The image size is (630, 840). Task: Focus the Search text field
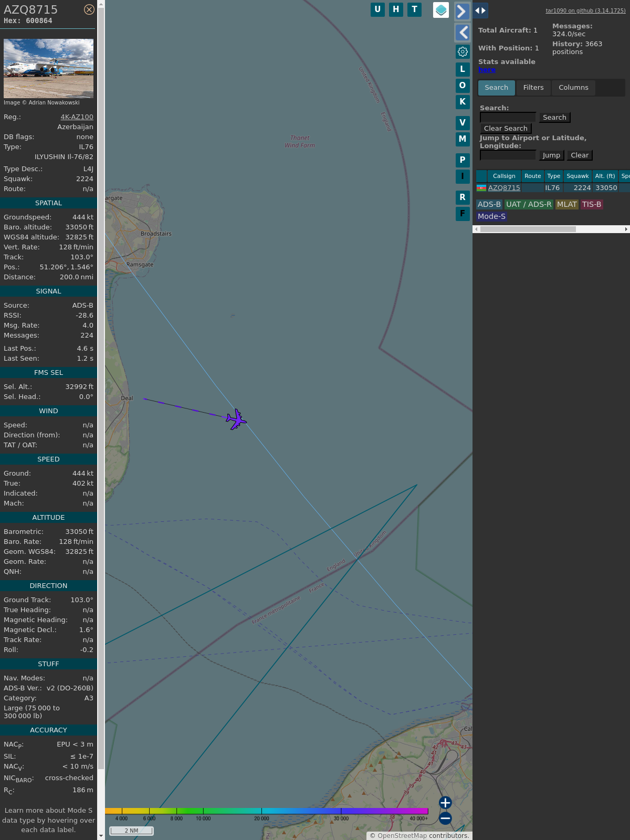[x=508, y=118]
